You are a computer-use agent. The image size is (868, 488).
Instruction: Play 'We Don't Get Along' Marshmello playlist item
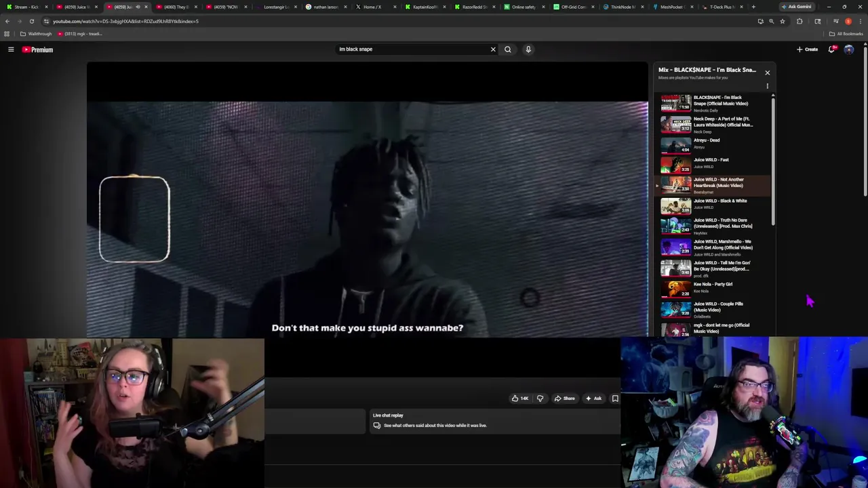coord(713,247)
